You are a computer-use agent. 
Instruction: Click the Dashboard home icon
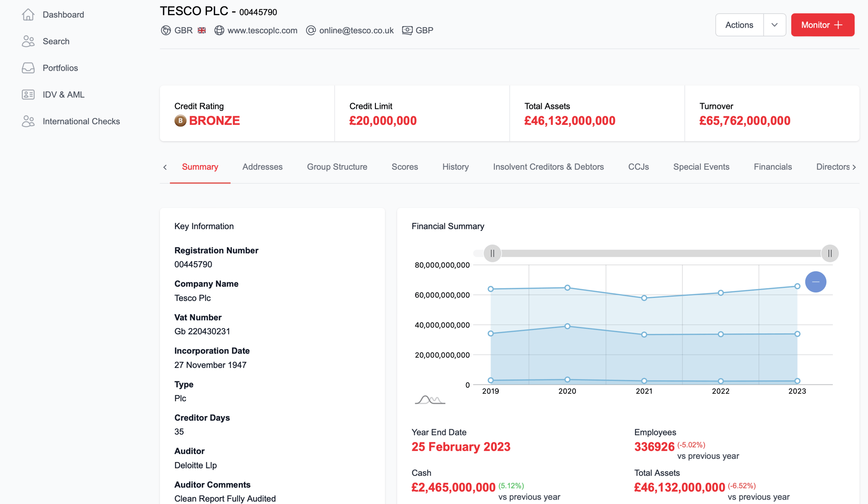pyautogui.click(x=28, y=15)
